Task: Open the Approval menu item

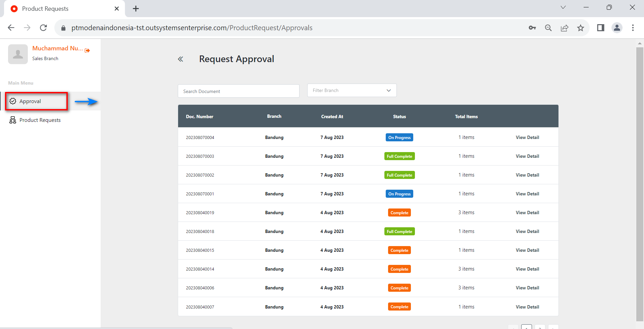Action: (30, 101)
